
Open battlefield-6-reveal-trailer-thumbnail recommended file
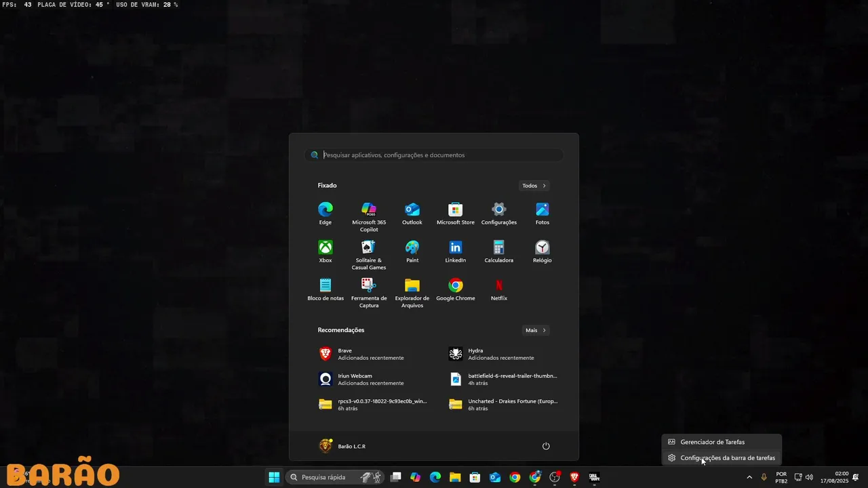[x=502, y=380]
